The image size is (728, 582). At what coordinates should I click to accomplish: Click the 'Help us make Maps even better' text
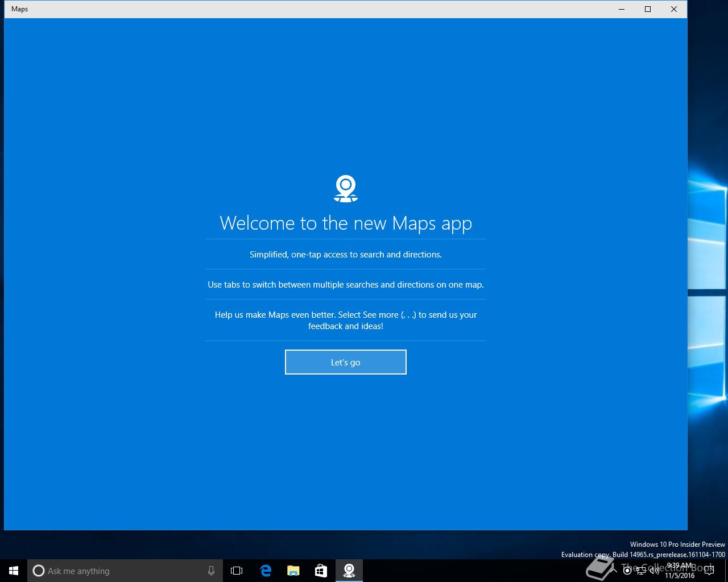click(346, 320)
